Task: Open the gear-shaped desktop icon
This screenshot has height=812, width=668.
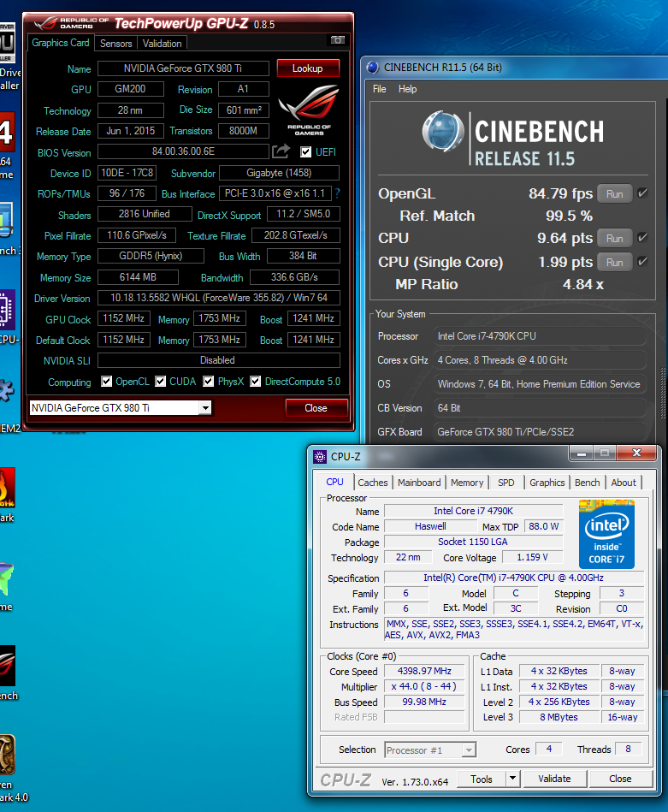Action: click(7, 390)
